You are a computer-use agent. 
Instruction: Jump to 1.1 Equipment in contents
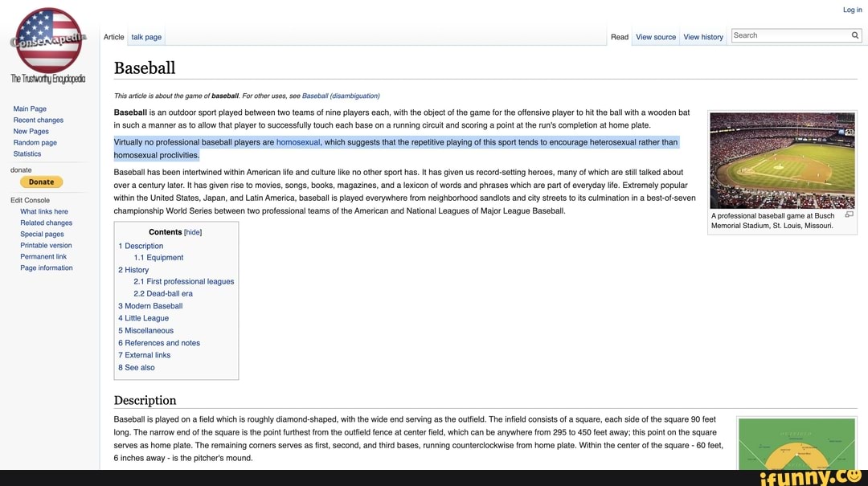pos(158,258)
